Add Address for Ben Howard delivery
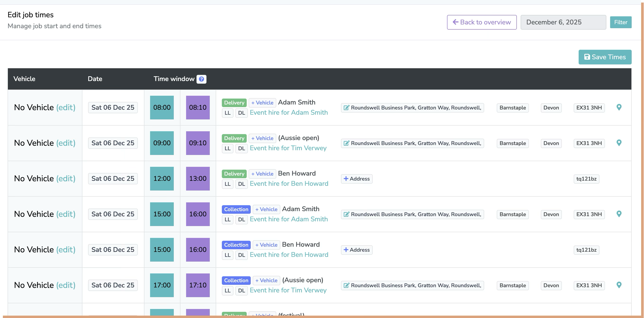This screenshot has width=644, height=318. point(357,179)
